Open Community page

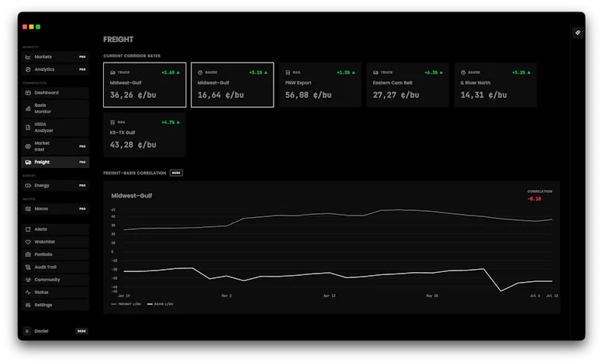55,280
